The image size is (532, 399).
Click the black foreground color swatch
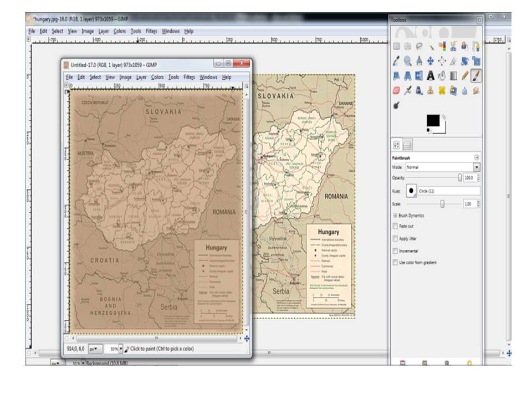(x=433, y=120)
